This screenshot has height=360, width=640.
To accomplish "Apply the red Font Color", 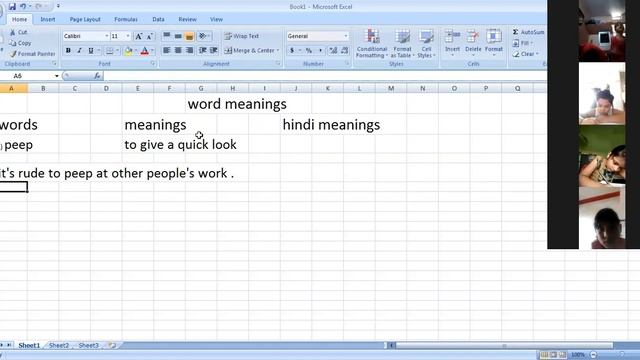I will (x=144, y=51).
